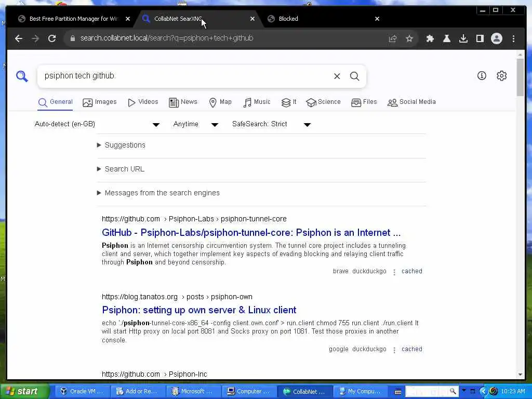
Task: Click the google engine label in second result
Action: point(339,349)
